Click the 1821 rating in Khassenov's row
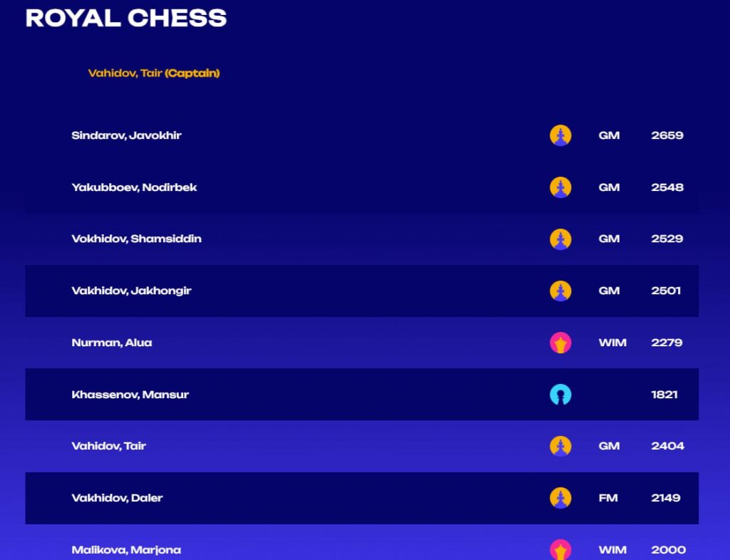Viewport: 730px width, 560px height. (x=664, y=395)
